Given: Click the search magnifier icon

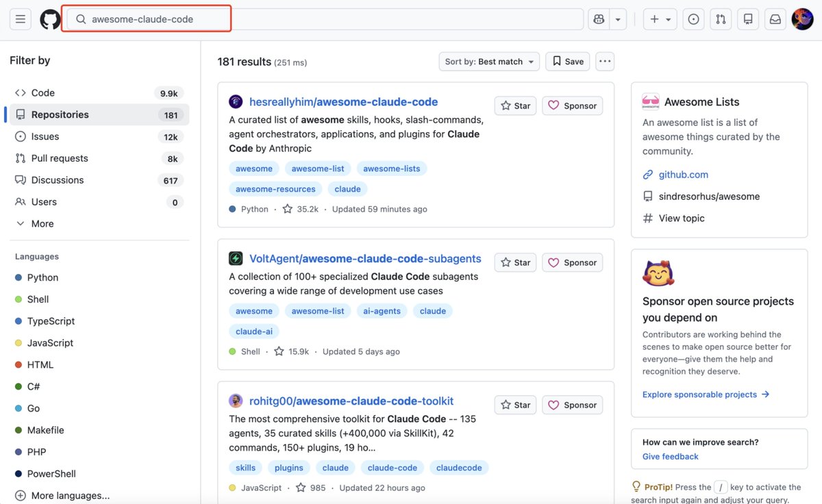Looking at the screenshot, I should tap(81, 19).
